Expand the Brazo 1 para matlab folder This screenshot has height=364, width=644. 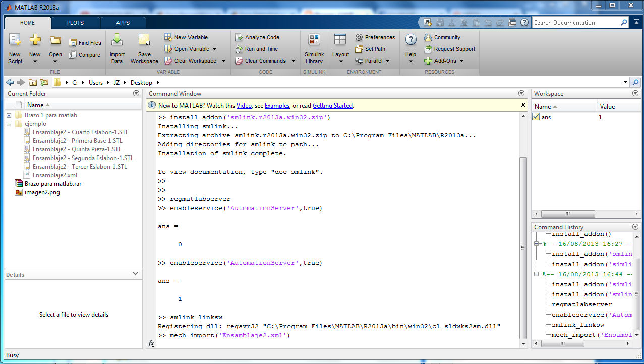pyautogui.click(x=8, y=115)
